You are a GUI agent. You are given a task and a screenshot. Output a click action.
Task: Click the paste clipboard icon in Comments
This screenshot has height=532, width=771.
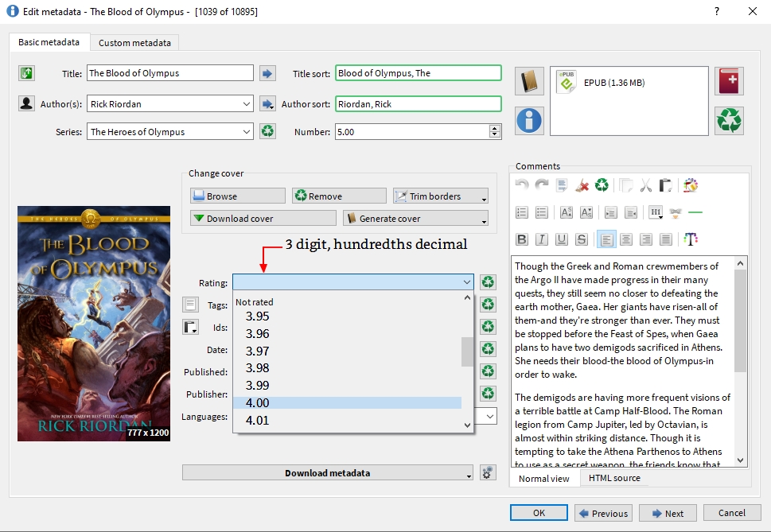tap(665, 185)
